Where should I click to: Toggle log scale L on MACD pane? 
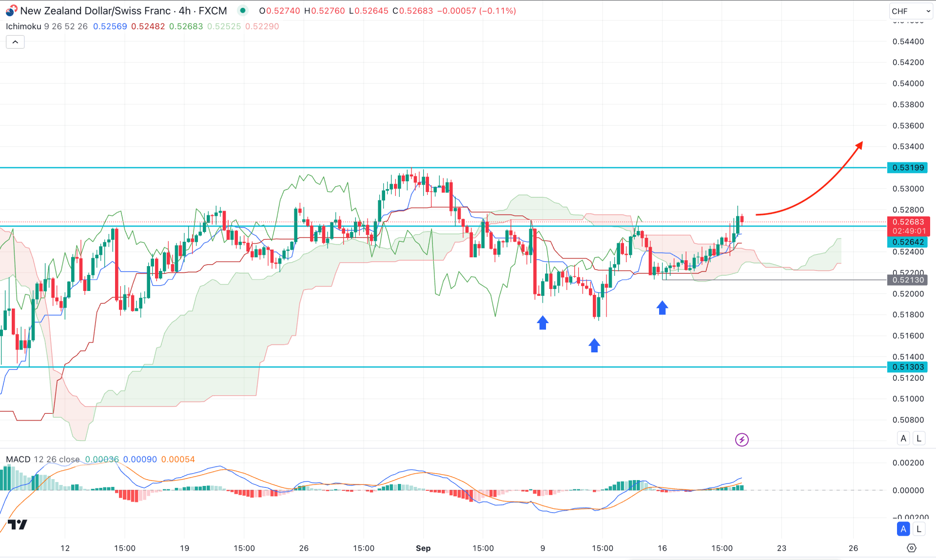pos(919,529)
